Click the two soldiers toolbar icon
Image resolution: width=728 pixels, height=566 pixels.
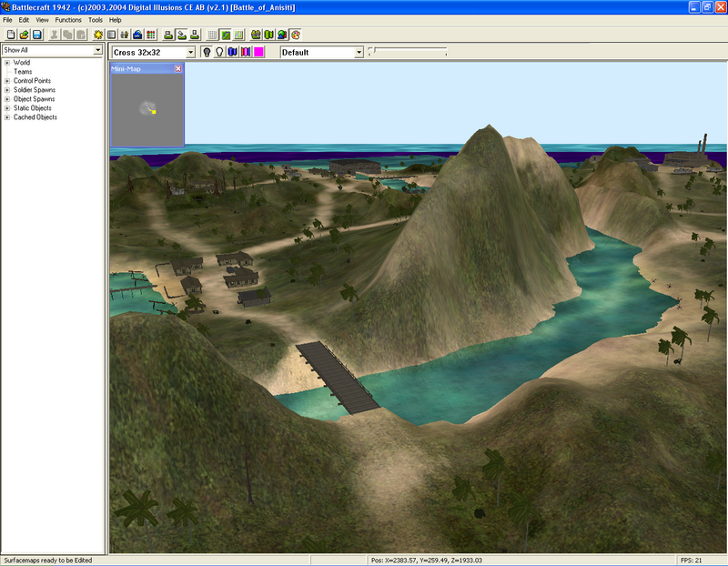(x=125, y=35)
